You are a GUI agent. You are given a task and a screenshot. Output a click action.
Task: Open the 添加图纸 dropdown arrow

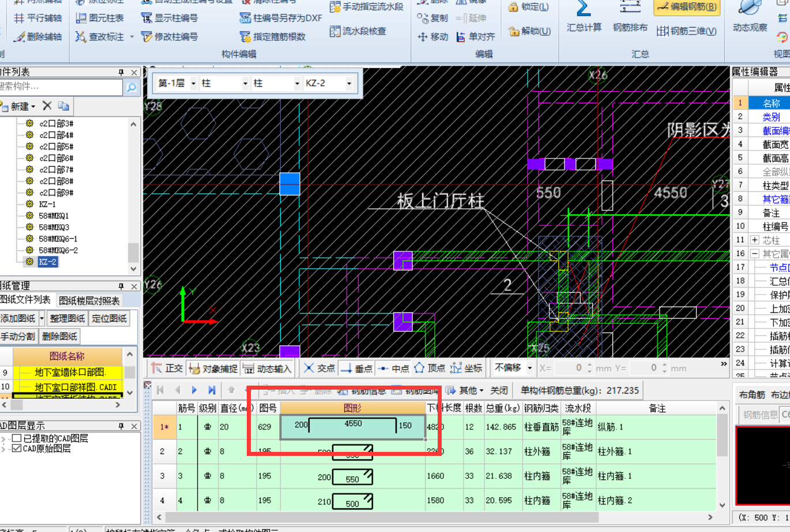[42, 318]
